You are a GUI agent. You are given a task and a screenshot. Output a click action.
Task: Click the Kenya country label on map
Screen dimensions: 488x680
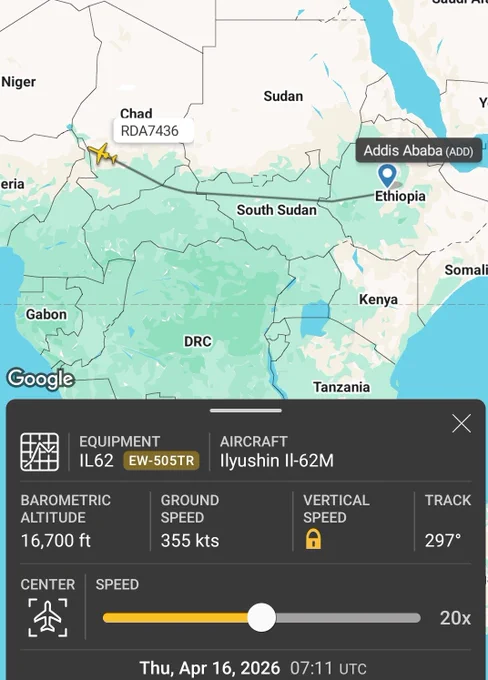(x=378, y=299)
